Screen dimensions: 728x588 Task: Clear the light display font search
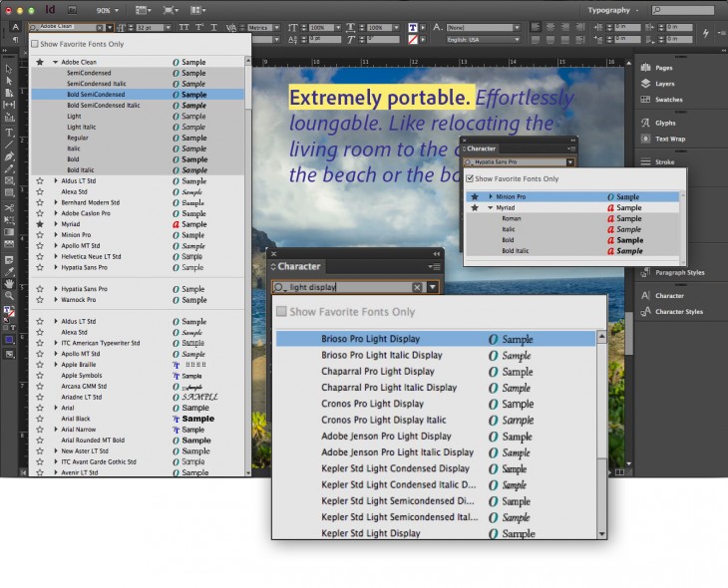(417, 287)
